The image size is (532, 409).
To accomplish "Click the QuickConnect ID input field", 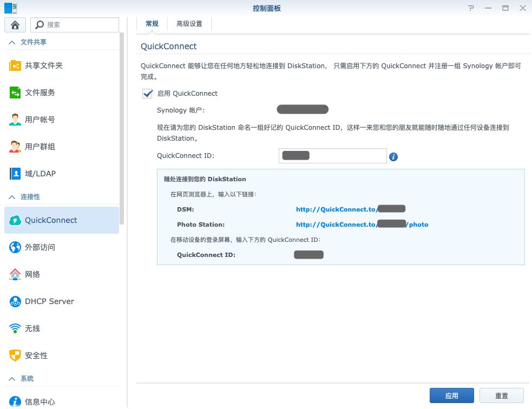I will click(332, 156).
